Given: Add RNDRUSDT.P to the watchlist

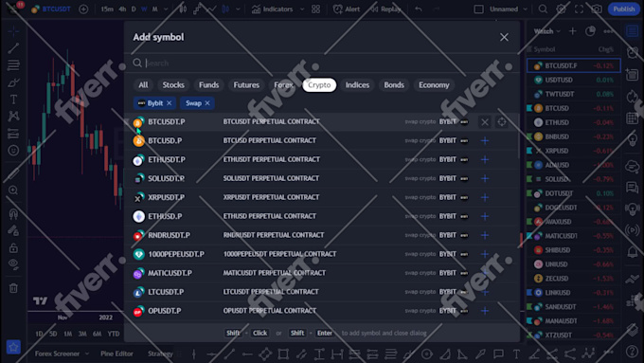Looking at the screenshot, I should click(x=485, y=235).
